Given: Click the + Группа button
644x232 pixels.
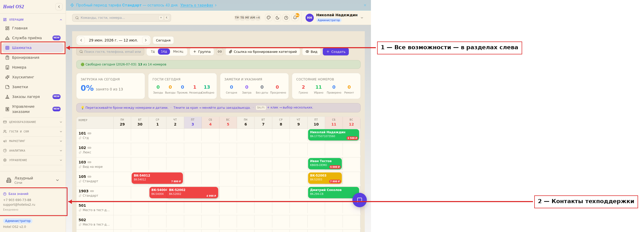Looking at the screenshot, I should [x=202, y=52].
